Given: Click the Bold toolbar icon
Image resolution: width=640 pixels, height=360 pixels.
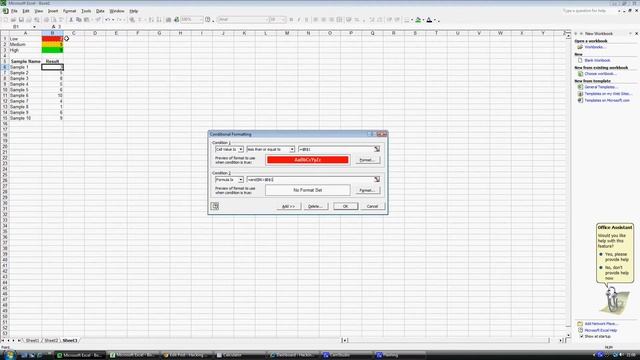Looking at the screenshot, I should click(x=291, y=20).
